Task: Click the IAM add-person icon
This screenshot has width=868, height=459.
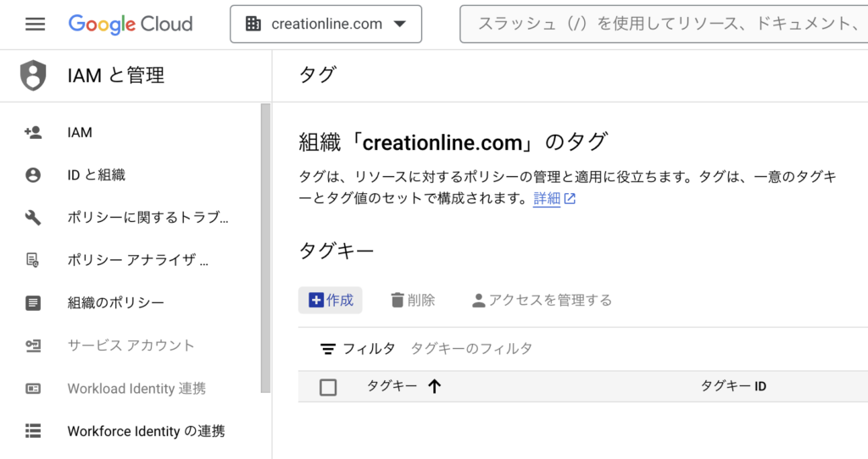Action: pos(33,132)
